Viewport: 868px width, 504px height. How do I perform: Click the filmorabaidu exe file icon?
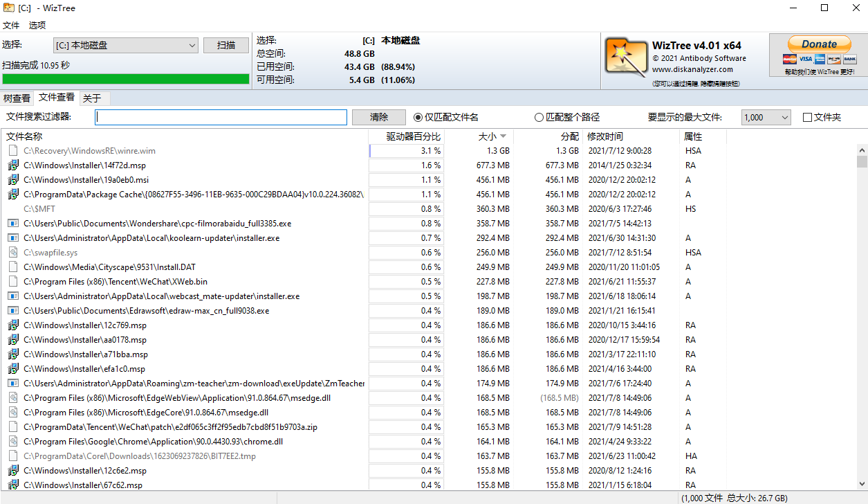[x=13, y=224]
